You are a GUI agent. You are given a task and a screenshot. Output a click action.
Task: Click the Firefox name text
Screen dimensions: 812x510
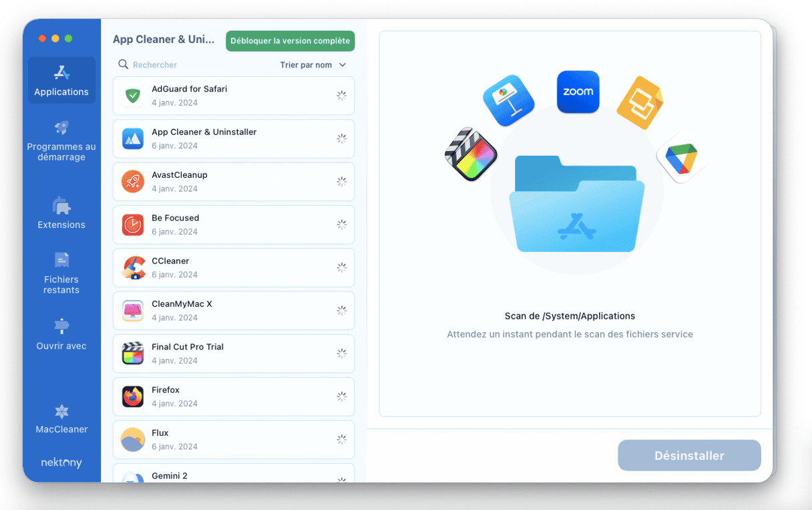(x=166, y=390)
